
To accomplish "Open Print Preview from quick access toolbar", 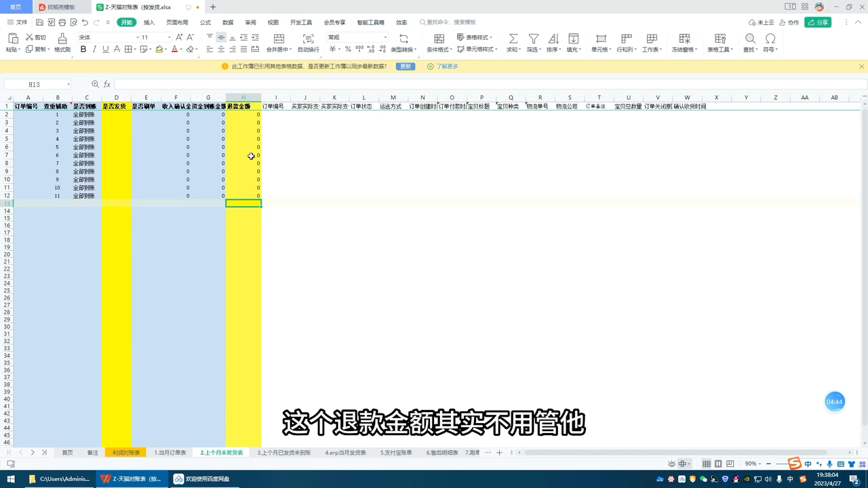I will pos(73,22).
